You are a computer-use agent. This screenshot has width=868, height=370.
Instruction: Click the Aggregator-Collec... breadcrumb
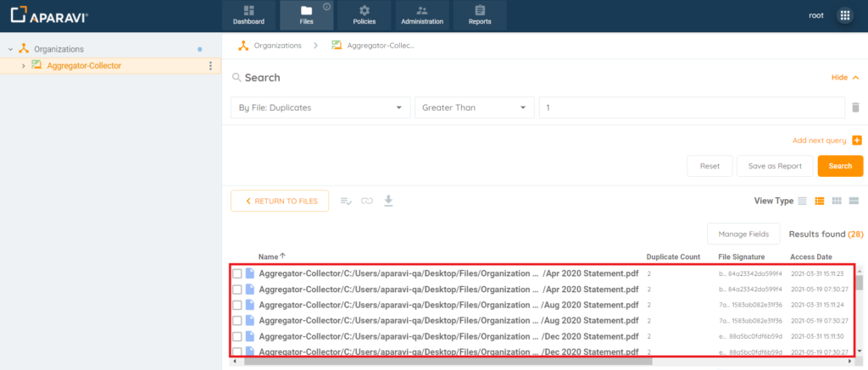coord(381,46)
